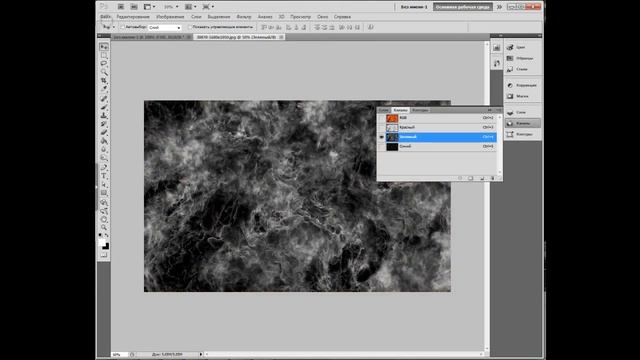Show the Синий channel visibility eye
Image resolution: width=640 pixels, height=360 pixels.
pos(382,147)
